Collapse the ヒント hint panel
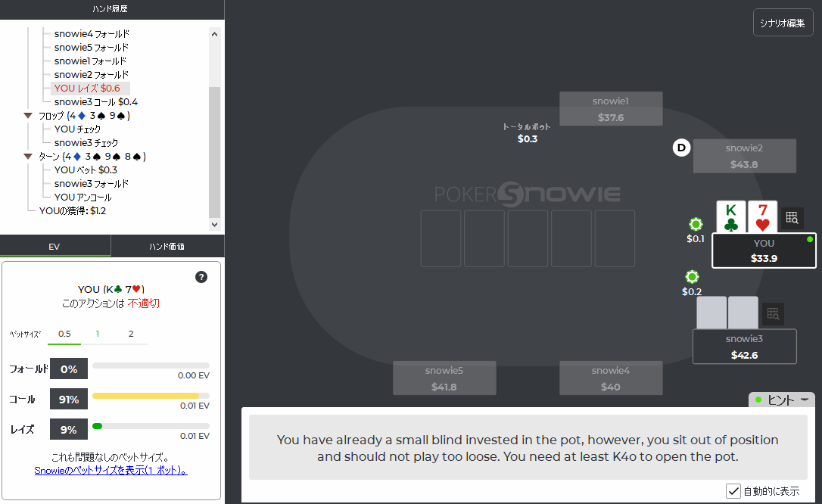Viewport: 822px width, 504px height. [805, 400]
